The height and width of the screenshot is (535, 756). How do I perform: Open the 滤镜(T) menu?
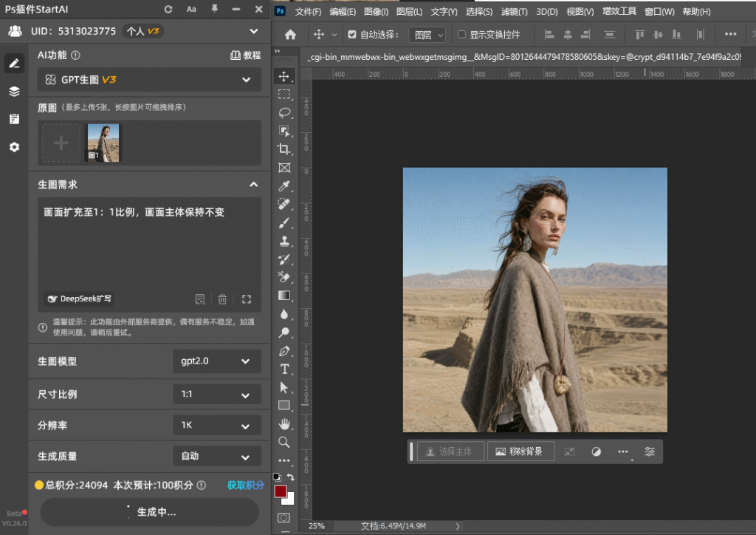click(515, 12)
